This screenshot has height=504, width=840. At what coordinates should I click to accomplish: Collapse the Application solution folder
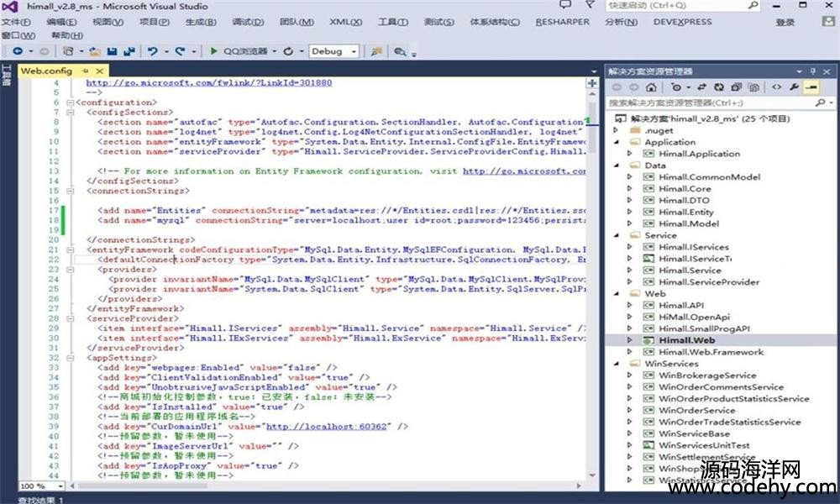(x=616, y=142)
